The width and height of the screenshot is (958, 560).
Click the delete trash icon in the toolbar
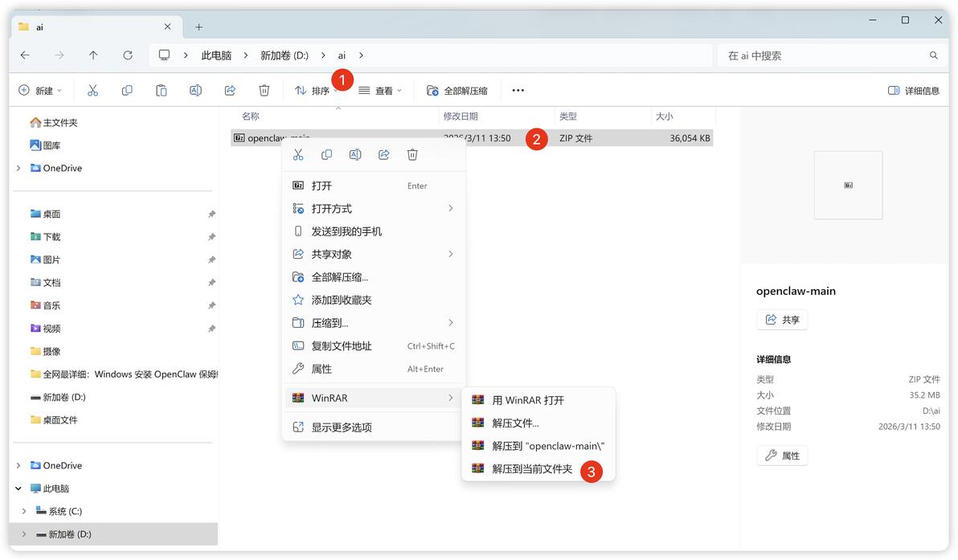(x=264, y=90)
